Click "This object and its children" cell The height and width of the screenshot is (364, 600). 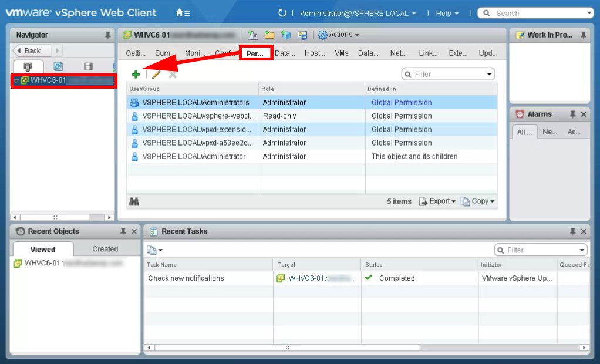pyautogui.click(x=414, y=156)
